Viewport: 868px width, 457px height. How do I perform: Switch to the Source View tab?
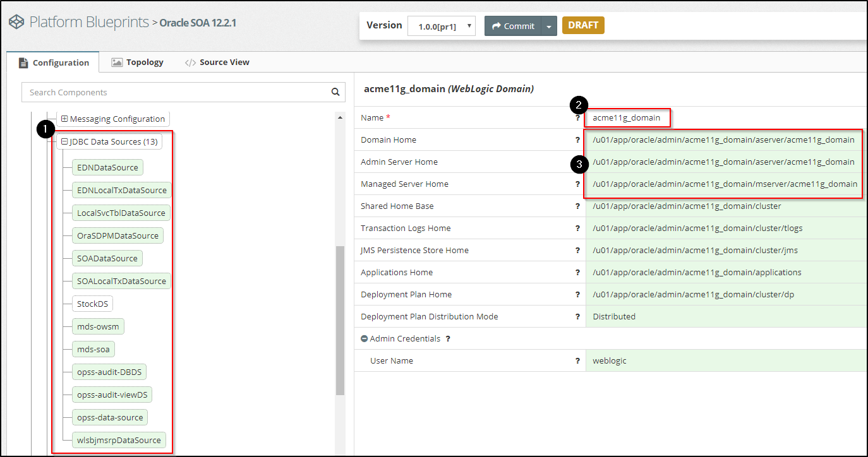[217, 62]
